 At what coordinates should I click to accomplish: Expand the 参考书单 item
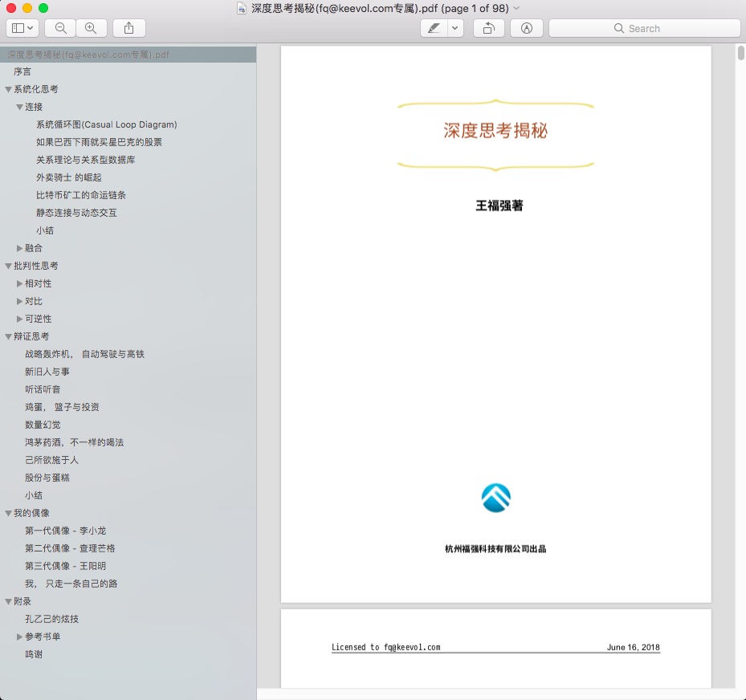click(19, 637)
